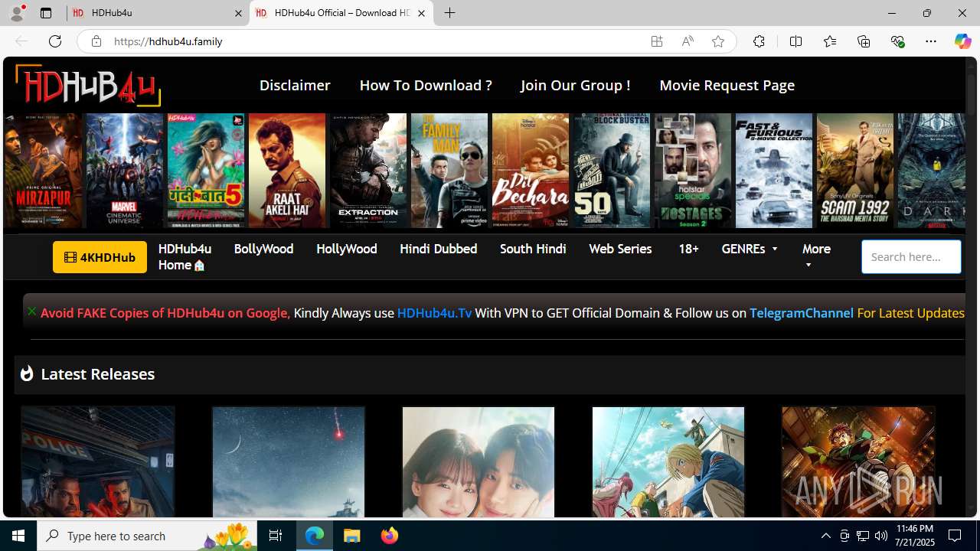Open Microsoft Edge on taskbar
Viewport: 980px width, 551px height.
[x=315, y=536]
